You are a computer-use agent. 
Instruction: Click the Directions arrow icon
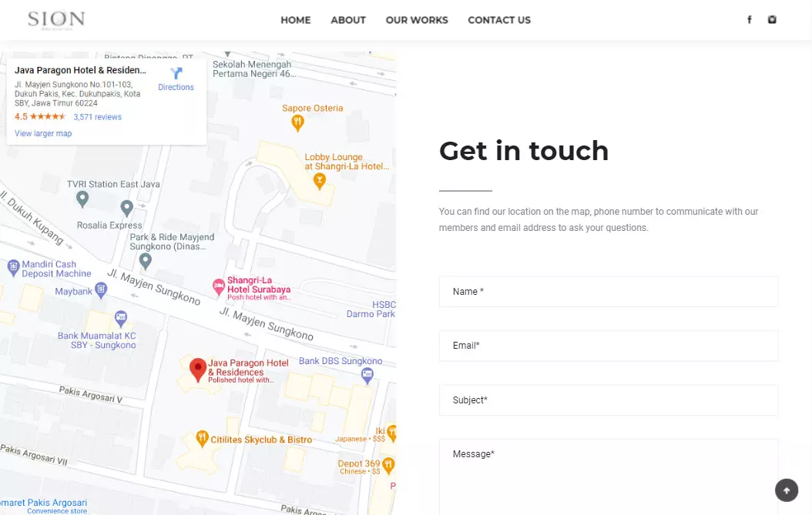pos(176,73)
